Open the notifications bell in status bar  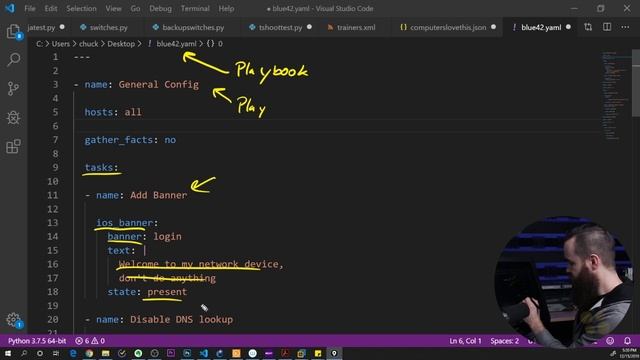[x=627, y=340]
